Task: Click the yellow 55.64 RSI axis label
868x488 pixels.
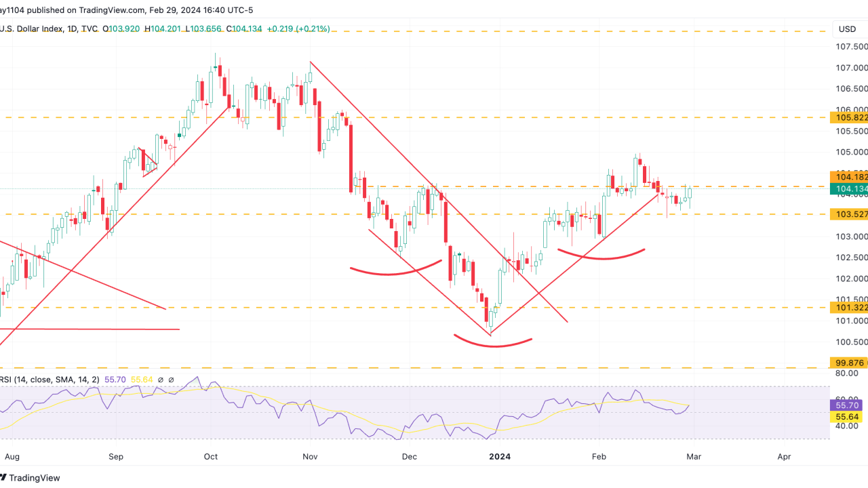Action: 845,417
